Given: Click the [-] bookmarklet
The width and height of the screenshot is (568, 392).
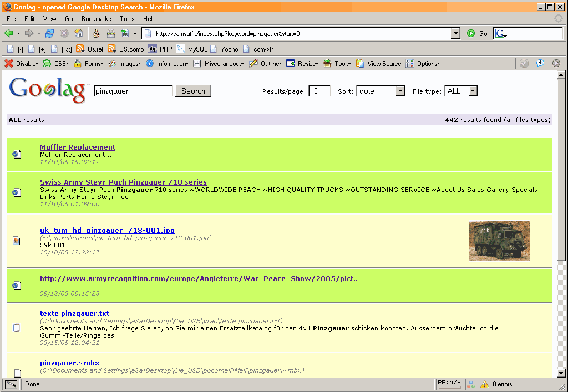Looking at the screenshot, I should (x=15, y=49).
